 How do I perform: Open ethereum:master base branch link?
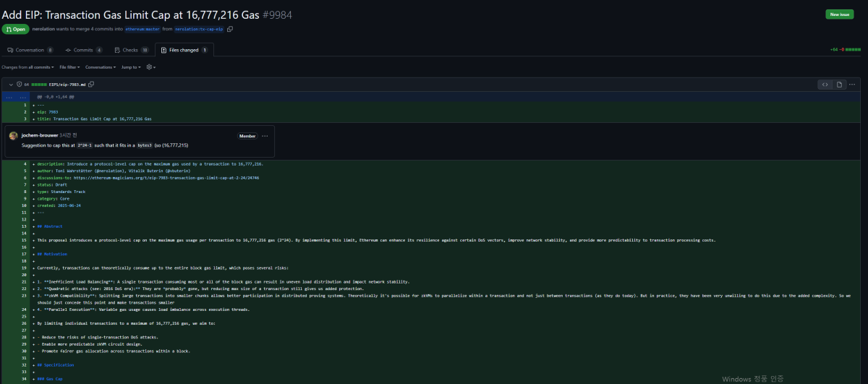142,29
